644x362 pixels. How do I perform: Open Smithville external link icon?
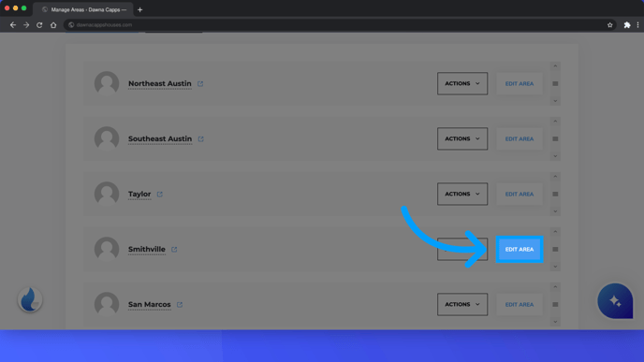click(174, 250)
